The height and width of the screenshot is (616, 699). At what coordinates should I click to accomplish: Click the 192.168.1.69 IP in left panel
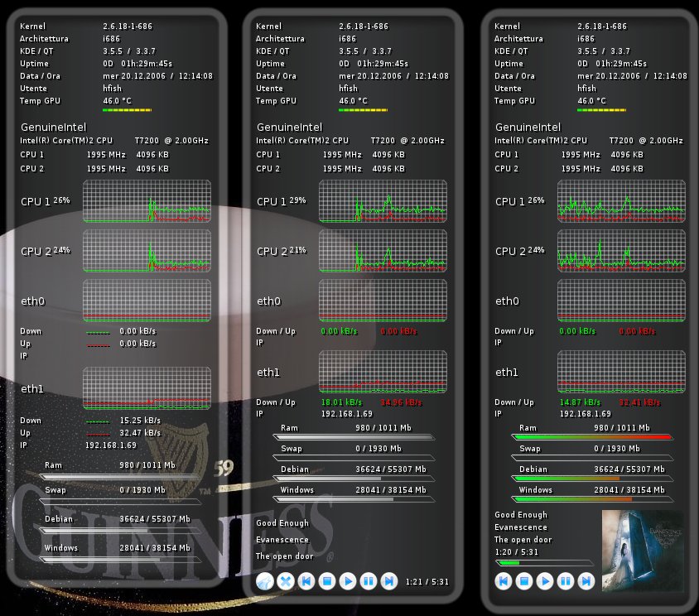(x=111, y=445)
